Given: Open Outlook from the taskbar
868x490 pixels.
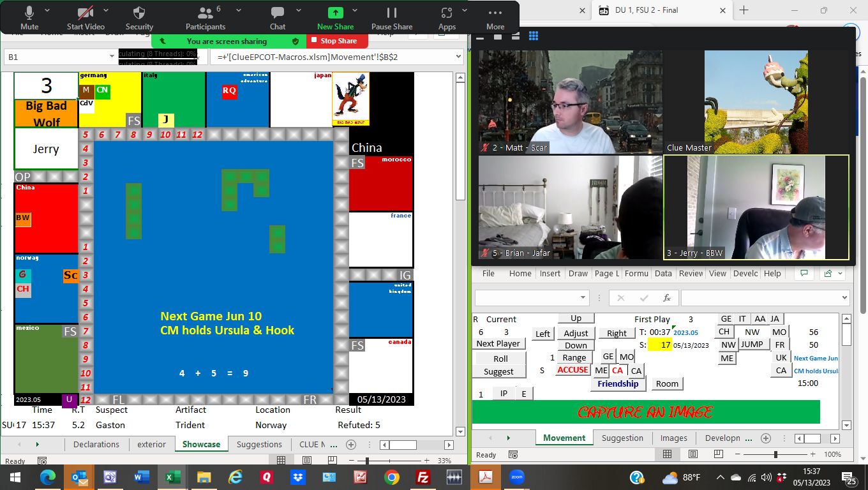Looking at the screenshot, I should (x=79, y=477).
